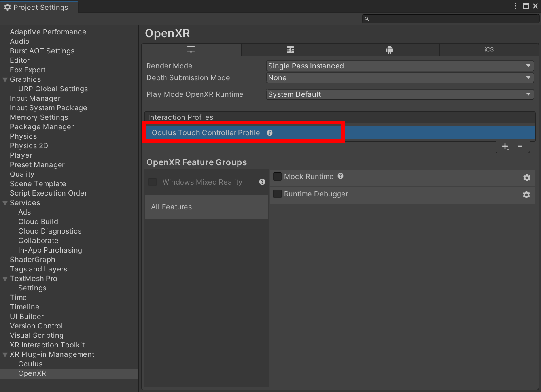Collapse the Services tree section
Viewport: 541px width, 392px height.
5,203
